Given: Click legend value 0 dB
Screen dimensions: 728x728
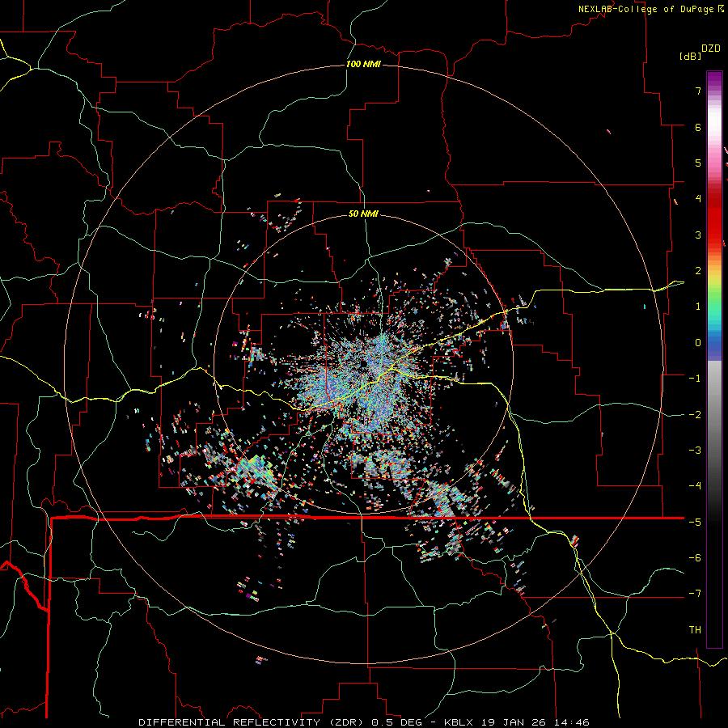Looking at the screenshot, I should (698, 343).
